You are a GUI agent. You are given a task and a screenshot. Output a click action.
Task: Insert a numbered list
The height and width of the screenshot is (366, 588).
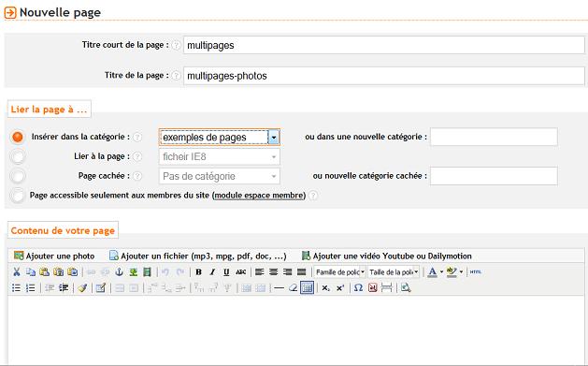[x=30, y=288]
